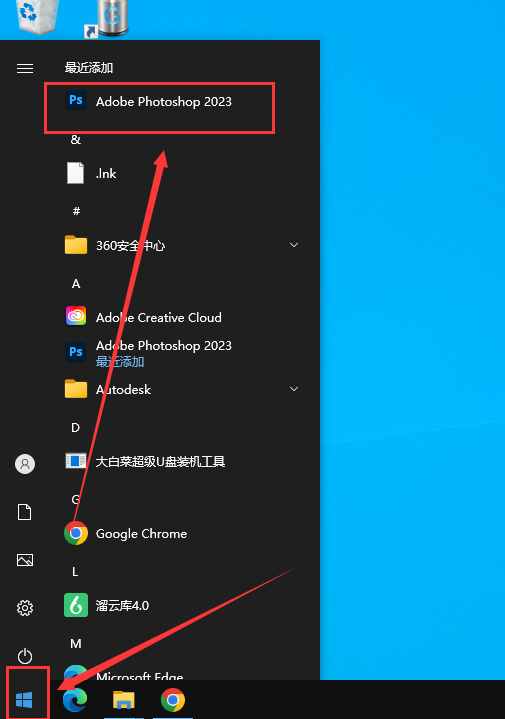
Task: Launch Adobe Creative Cloud
Action: 183,317
